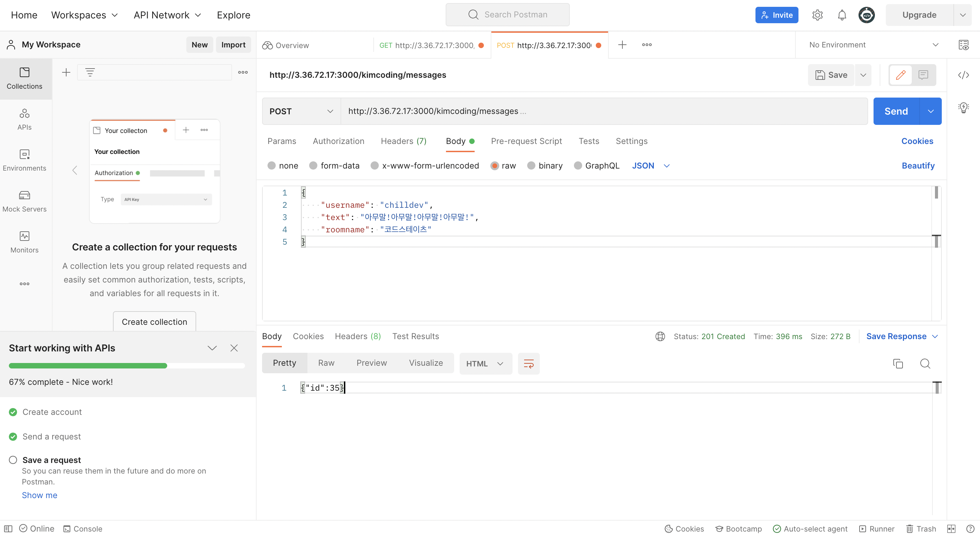Open the Environments sidebar section

pos(24,160)
